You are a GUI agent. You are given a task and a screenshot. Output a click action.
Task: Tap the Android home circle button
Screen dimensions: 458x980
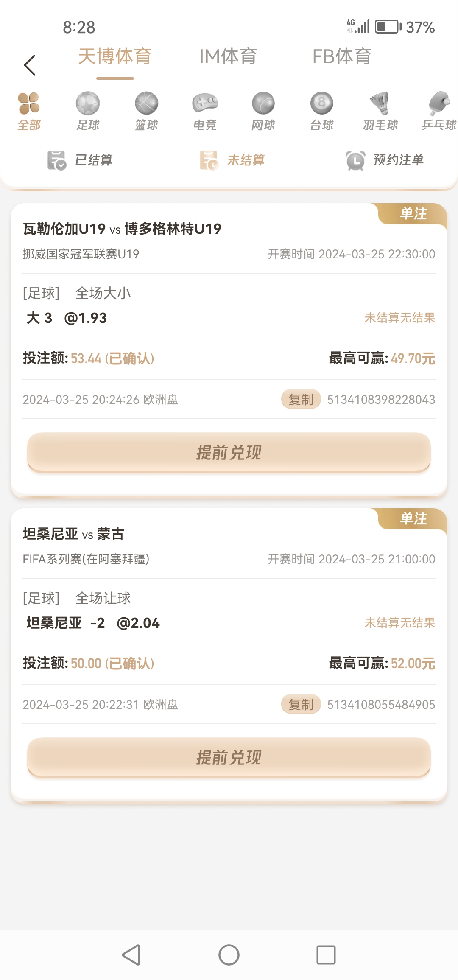pos(229,955)
